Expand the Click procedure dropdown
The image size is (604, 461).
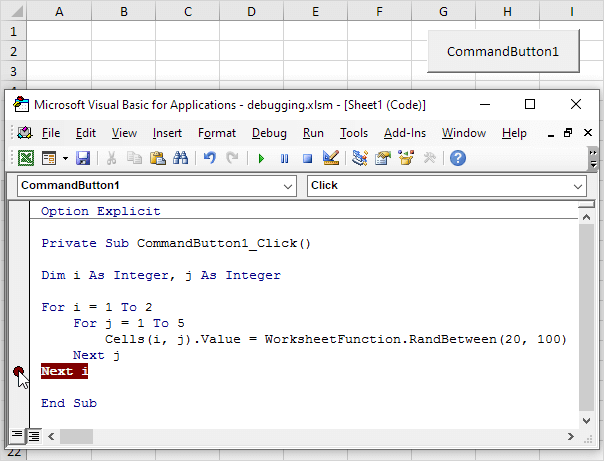[578, 186]
